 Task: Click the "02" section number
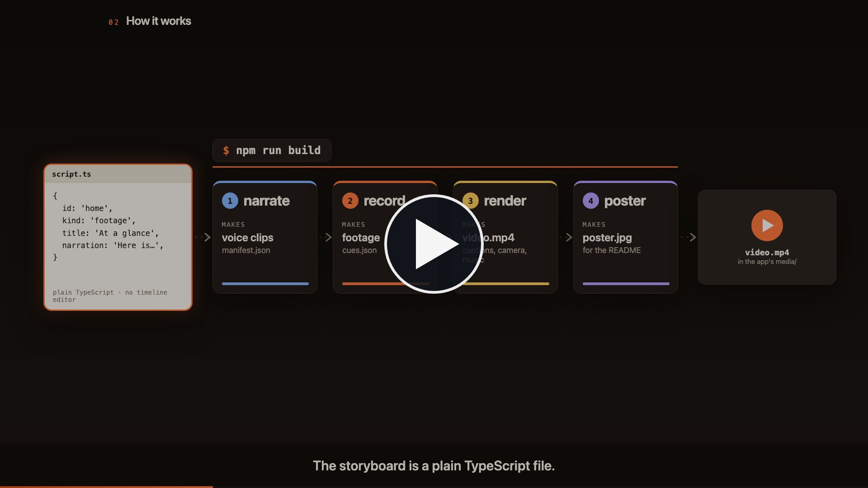click(113, 22)
